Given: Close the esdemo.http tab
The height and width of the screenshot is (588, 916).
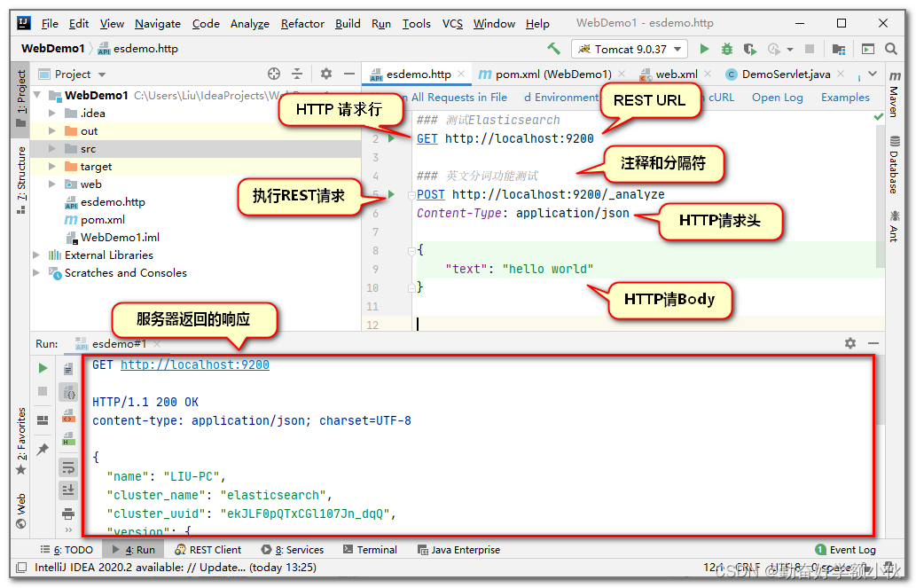Looking at the screenshot, I should coord(461,74).
